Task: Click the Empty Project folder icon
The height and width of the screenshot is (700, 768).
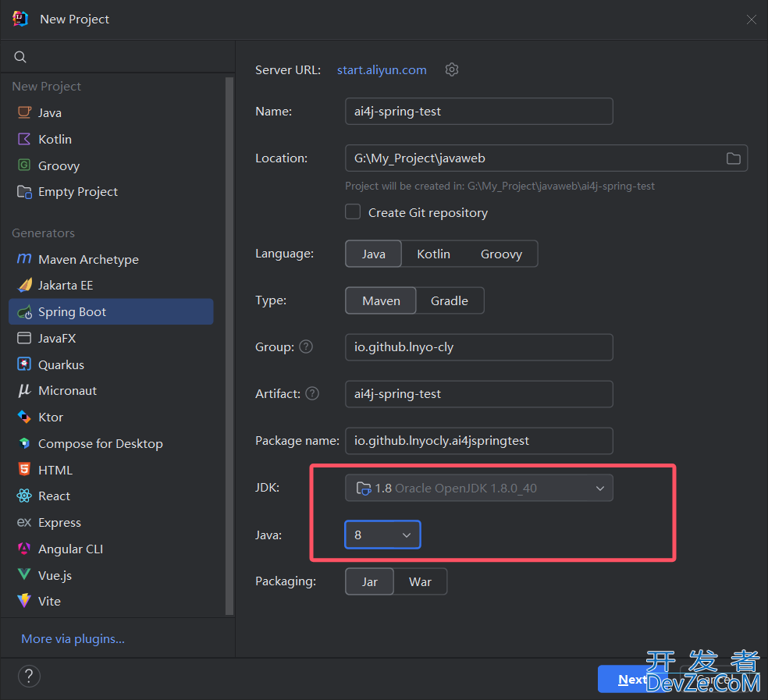Action: [24, 191]
